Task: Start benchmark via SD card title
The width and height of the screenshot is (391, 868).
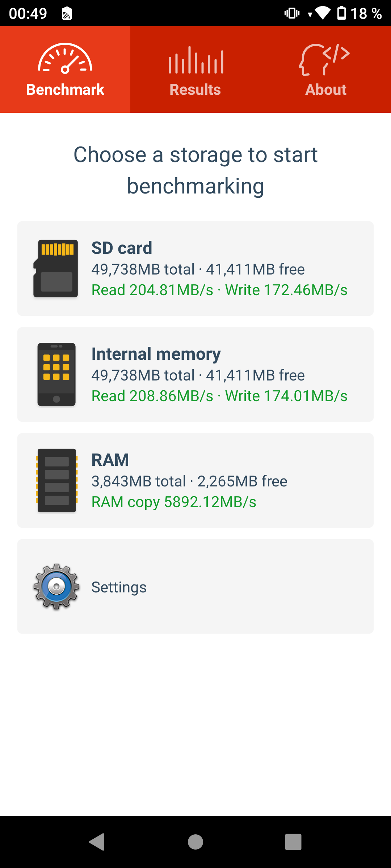Action: [x=122, y=248]
